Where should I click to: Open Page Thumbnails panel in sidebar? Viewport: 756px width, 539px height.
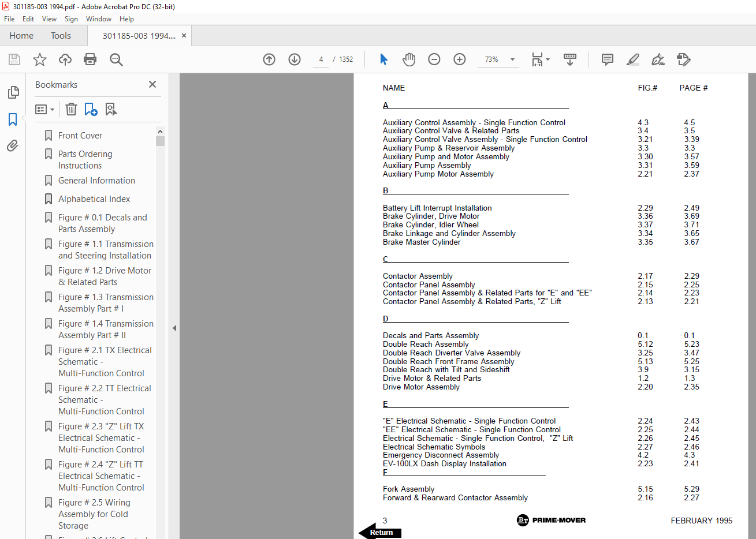click(13, 92)
